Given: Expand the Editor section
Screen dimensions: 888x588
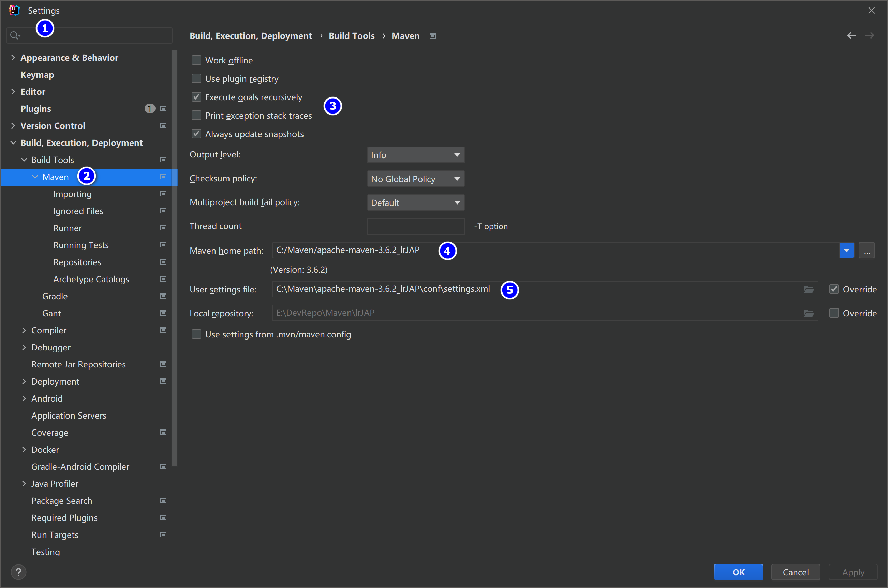Looking at the screenshot, I should tap(13, 91).
